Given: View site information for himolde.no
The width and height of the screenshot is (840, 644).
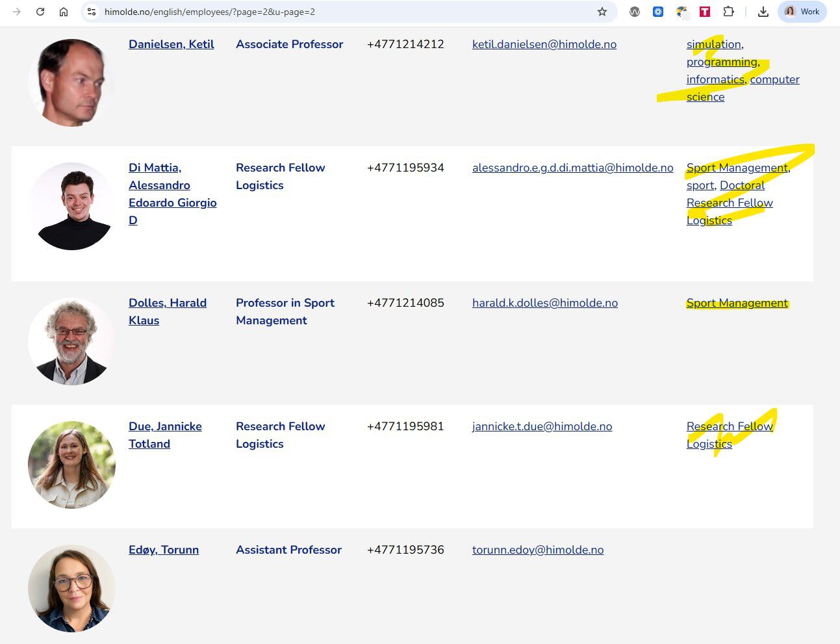Looking at the screenshot, I should click(x=92, y=12).
